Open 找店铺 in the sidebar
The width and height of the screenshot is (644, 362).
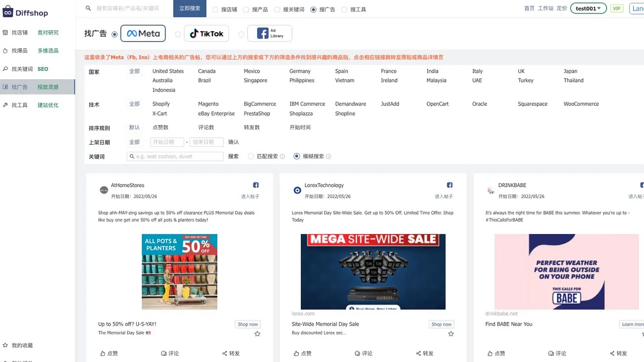pos(20,33)
